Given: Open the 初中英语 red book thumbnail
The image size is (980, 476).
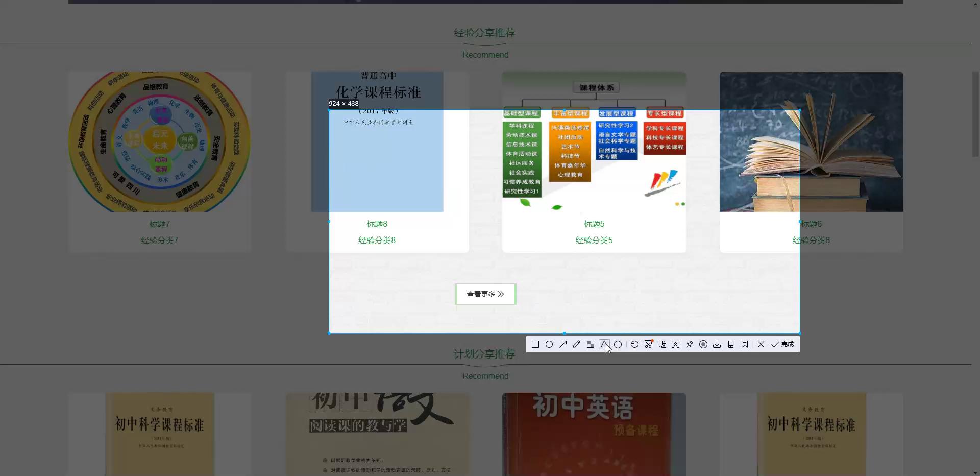Looking at the screenshot, I should 594,434.
